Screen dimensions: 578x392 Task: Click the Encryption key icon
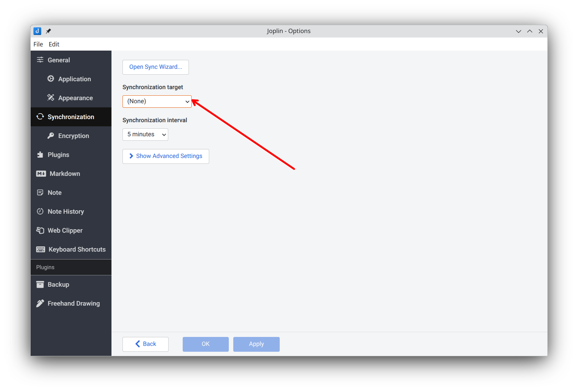[x=51, y=136]
